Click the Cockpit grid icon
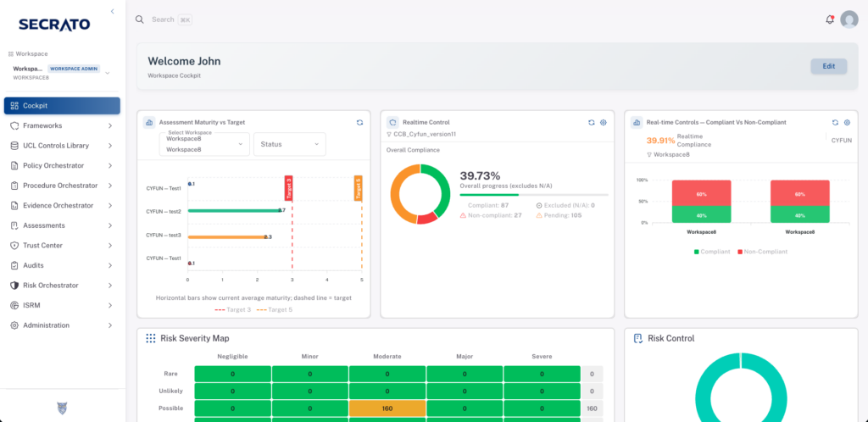 14,106
